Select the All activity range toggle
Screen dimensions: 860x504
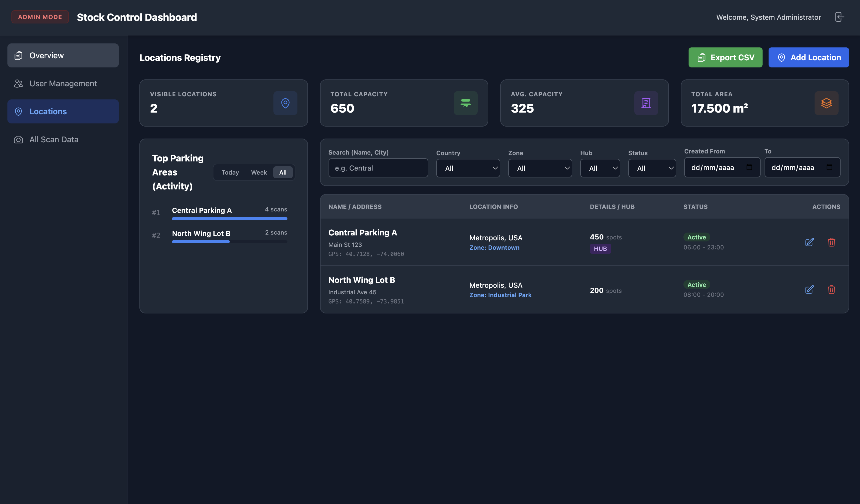pos(283,172)
